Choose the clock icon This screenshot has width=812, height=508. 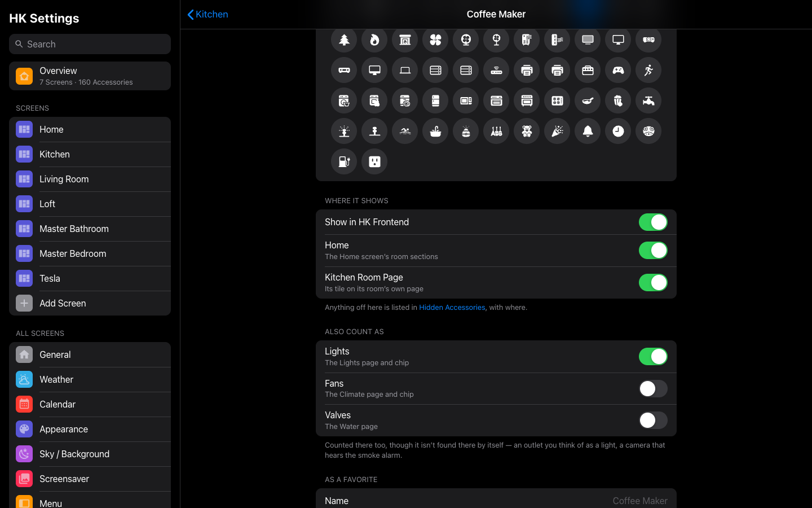(618, 131)
